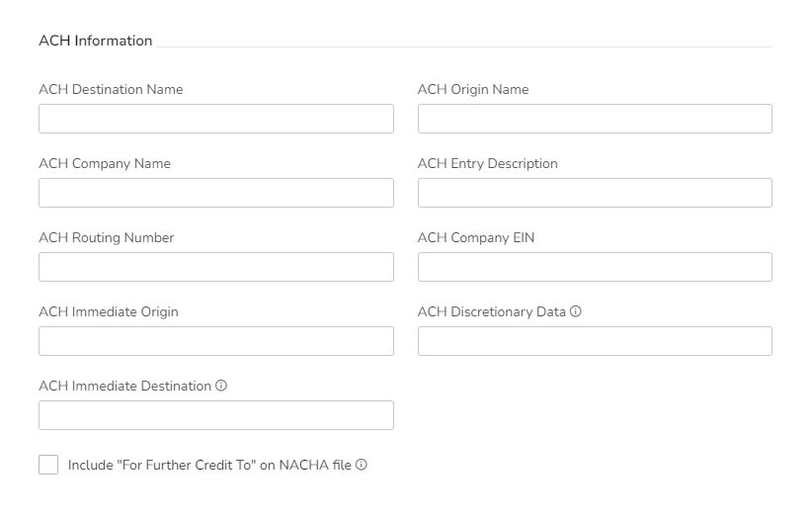Click the "ACH Routing Number" label text
812x521 pixels.
click(107, 237)
